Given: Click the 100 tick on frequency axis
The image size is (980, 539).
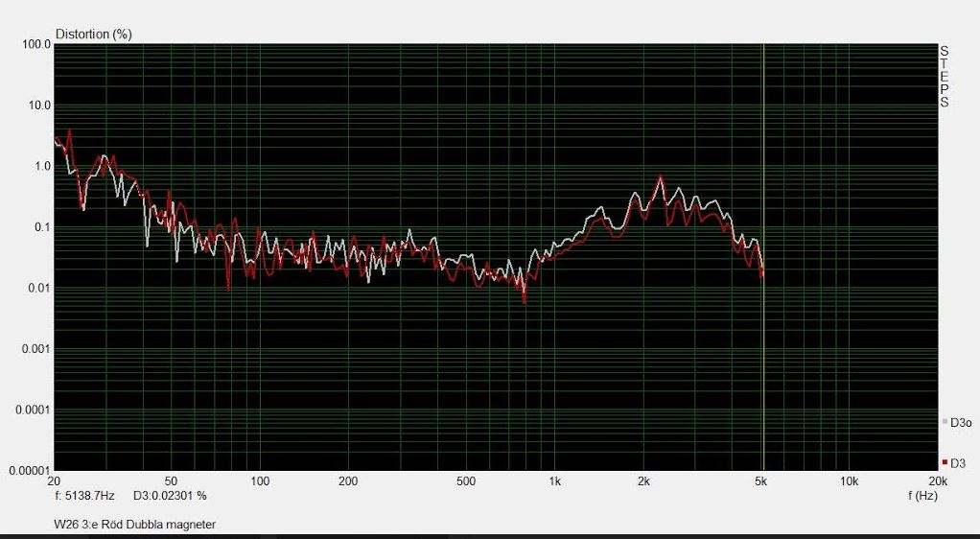Looking at the screenshot, I should 259,480.
